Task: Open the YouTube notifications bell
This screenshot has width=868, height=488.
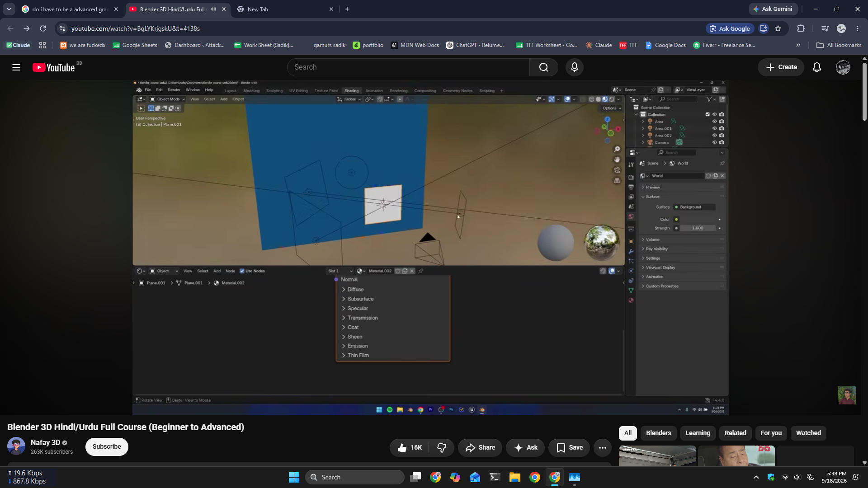Action: click(x=816, y=67)
